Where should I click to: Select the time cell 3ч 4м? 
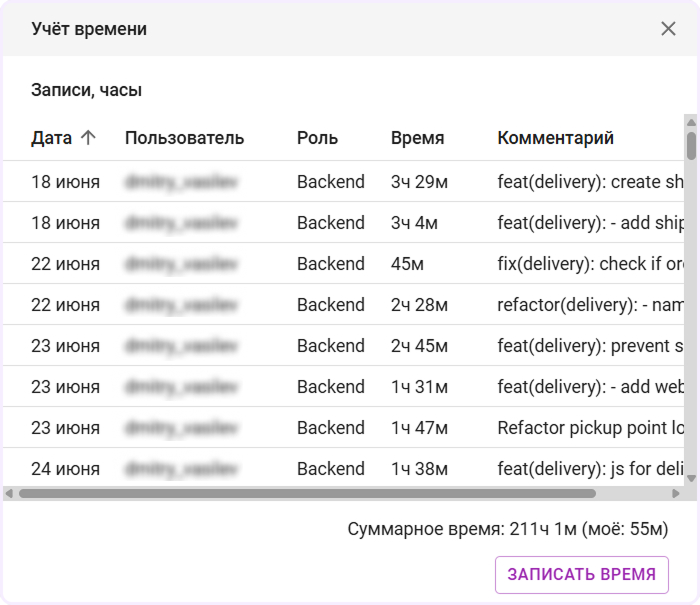coord(414,223)
